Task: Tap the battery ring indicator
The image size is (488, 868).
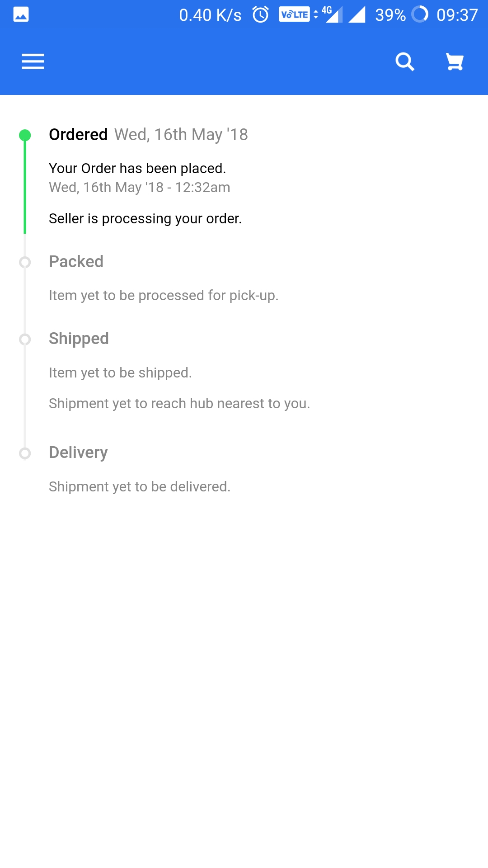Action: tap(420, 14)
